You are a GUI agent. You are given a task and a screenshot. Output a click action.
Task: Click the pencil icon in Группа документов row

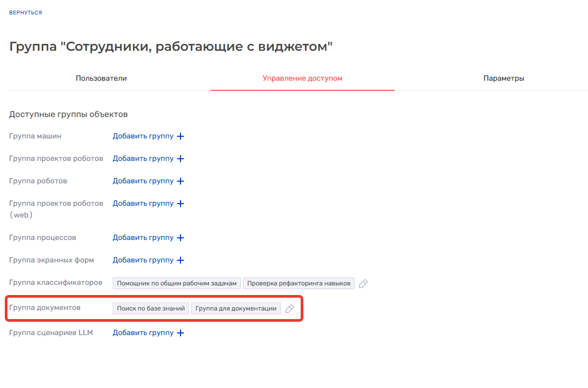(289, 309)
